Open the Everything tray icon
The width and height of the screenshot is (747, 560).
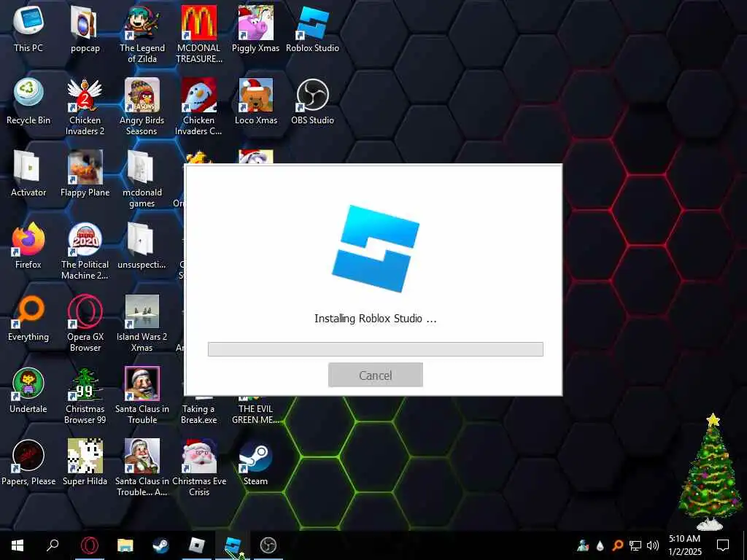pyautogui.click(x=617, y=545)
